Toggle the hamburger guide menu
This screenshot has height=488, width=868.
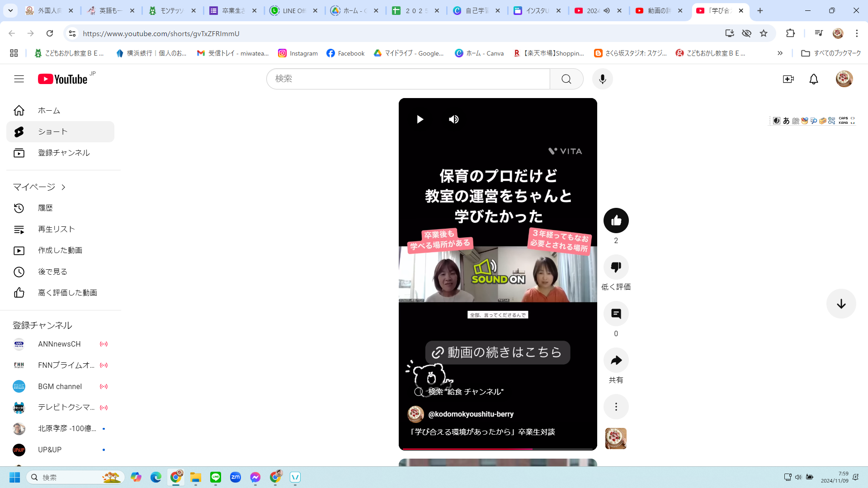click(19, 79)
